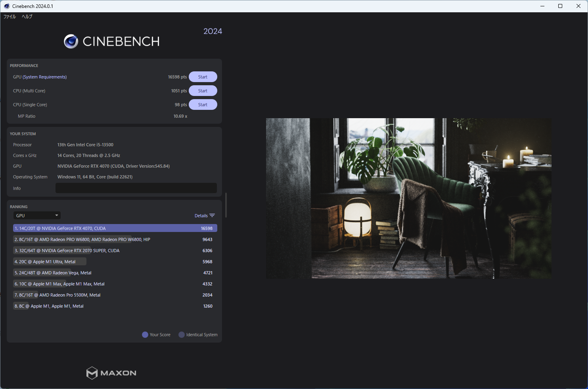The height and width of the screenshot is (389, 588).
Task: Click the left panel vertical scrollbar
Action: (x=226, y=205)
